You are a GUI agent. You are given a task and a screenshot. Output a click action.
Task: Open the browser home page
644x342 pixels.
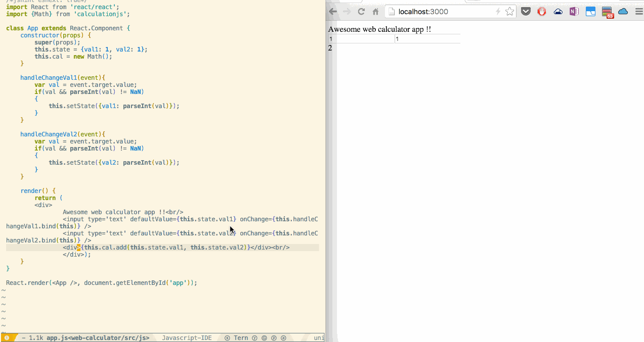click(x=375, y=12)
